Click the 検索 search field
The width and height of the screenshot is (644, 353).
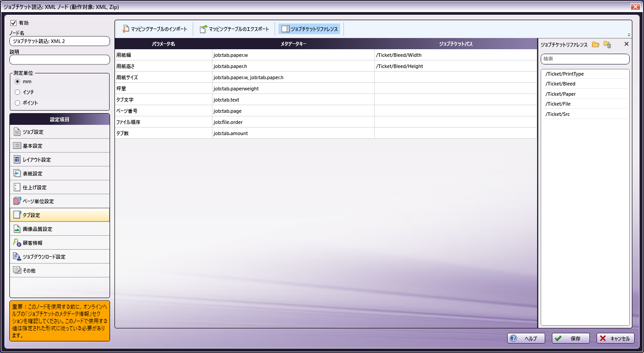(x=585, y=59)
